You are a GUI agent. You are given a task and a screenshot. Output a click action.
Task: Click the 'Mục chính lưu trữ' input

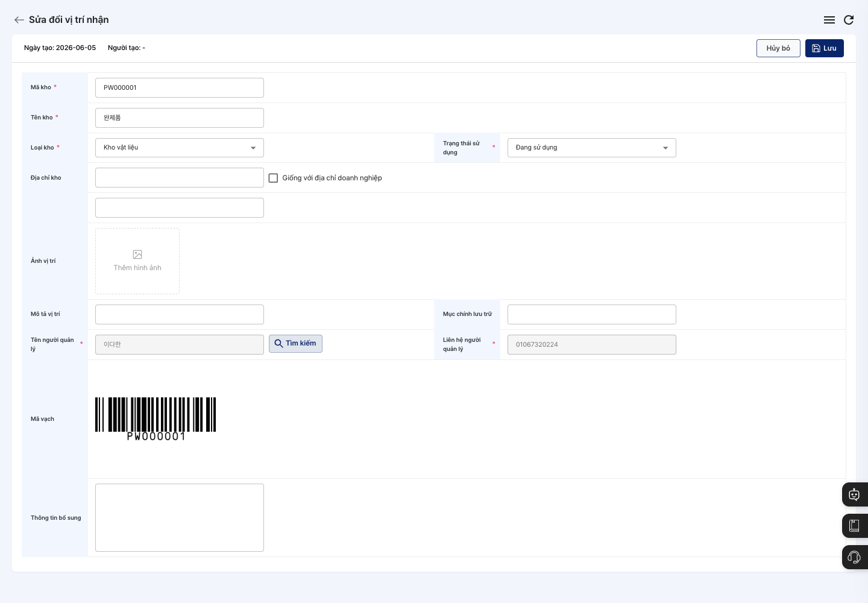(592, 314)
